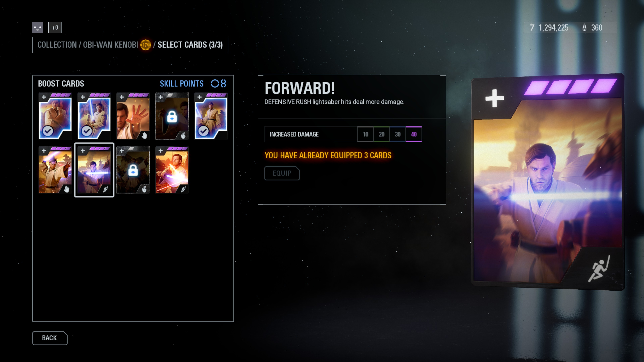
Task: Unequip the second checked lightsaber card
Action: [94, 116]
